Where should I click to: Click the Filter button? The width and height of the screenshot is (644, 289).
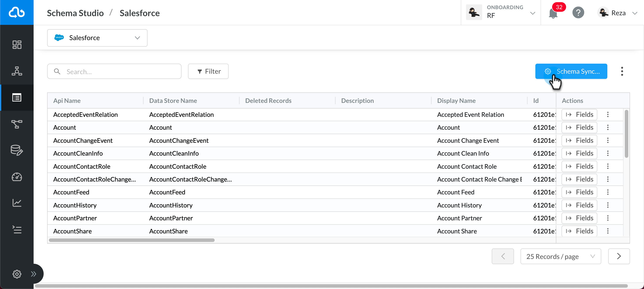(208, 71)
